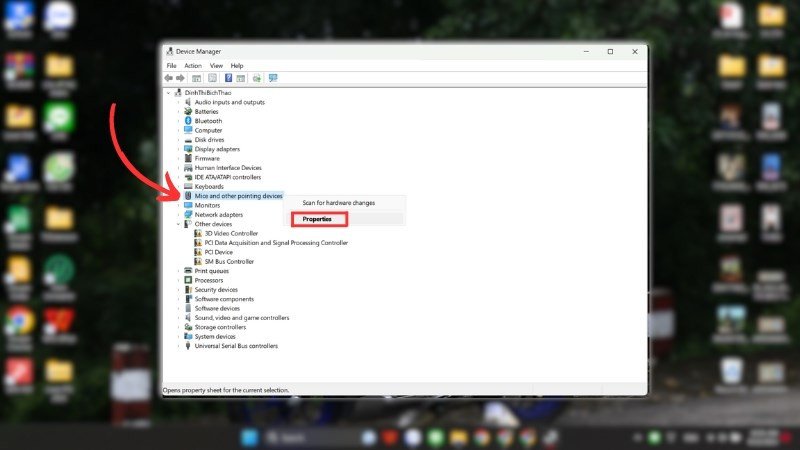This screenshot has width=800, height=450.
Task: Click the blue Help icon in the toolbar
Action: [228, 78]
